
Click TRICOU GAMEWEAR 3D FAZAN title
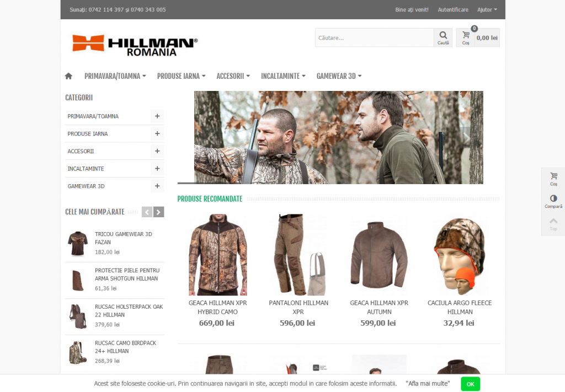click(x=123, y=238)
